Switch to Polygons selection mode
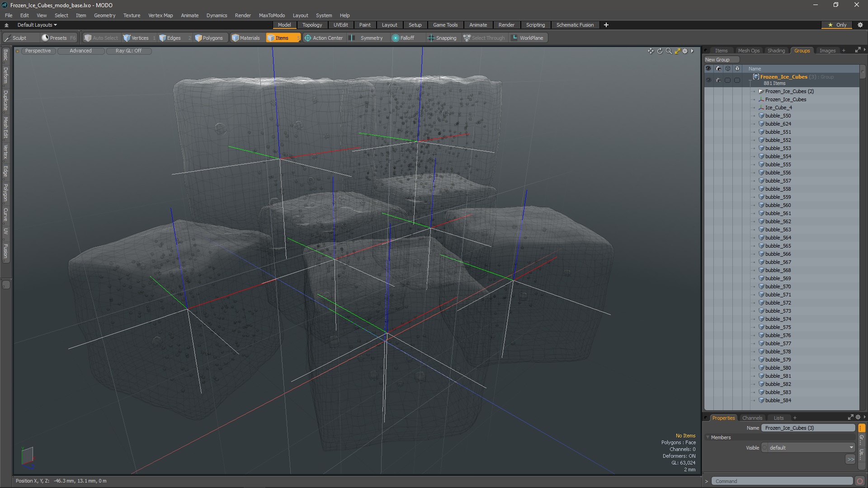The height and width of the screenshot is (488, 868). pyautogui.click(x=209, y=38)
